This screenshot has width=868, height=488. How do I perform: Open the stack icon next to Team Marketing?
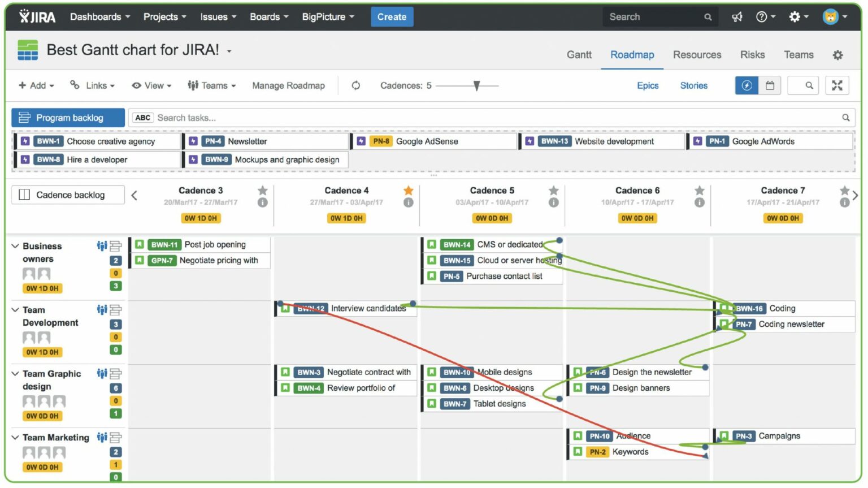pos(115,437)
